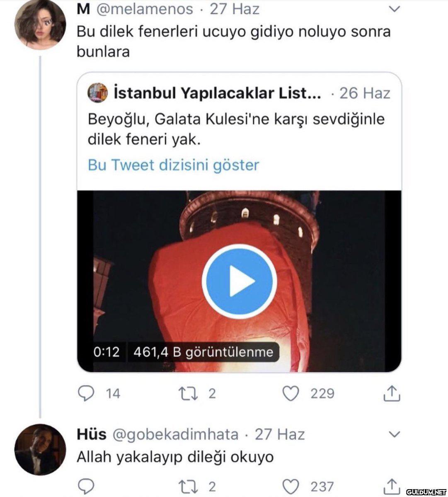Screen dimensions: 448x497
Task: Like the Hüs reply tweet
Action: click(x=291, y=486)
